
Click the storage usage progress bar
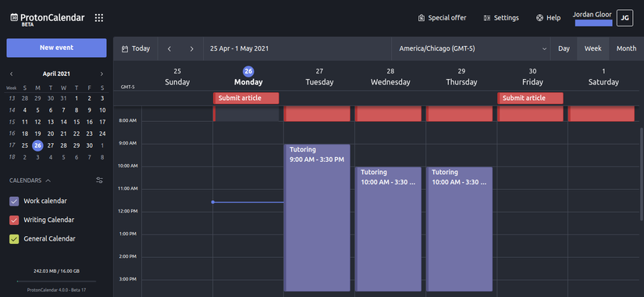pyautogui.click(x=56, y=281)
